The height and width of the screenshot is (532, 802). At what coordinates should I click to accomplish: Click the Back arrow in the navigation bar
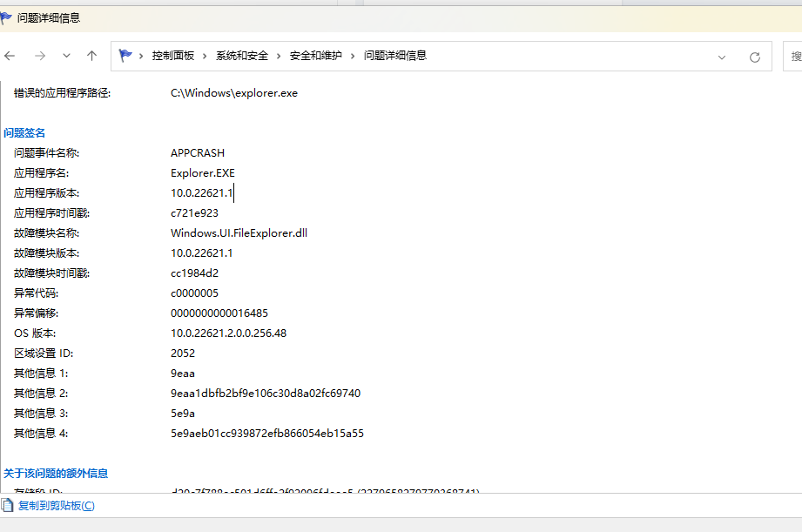pos(10,56)
